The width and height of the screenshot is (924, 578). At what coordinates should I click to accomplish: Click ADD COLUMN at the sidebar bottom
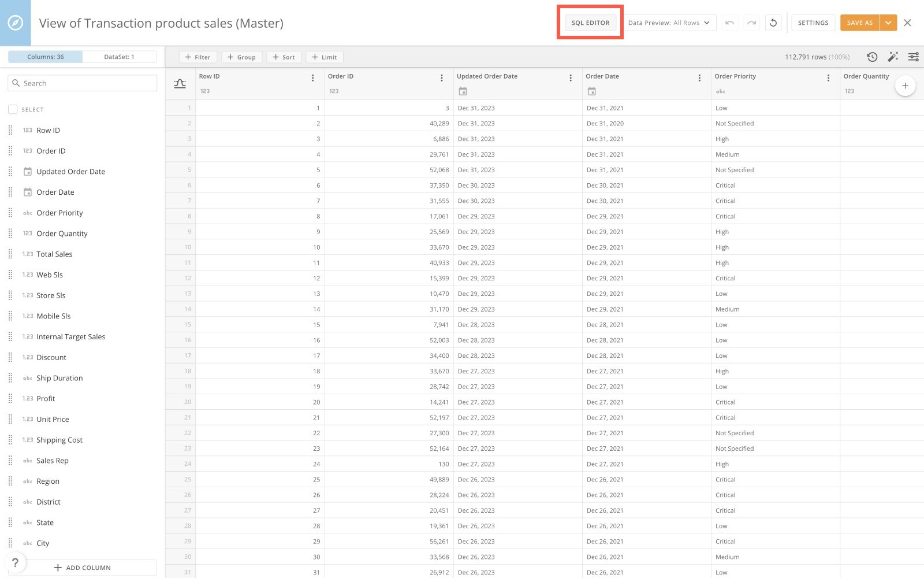point(83,567)
